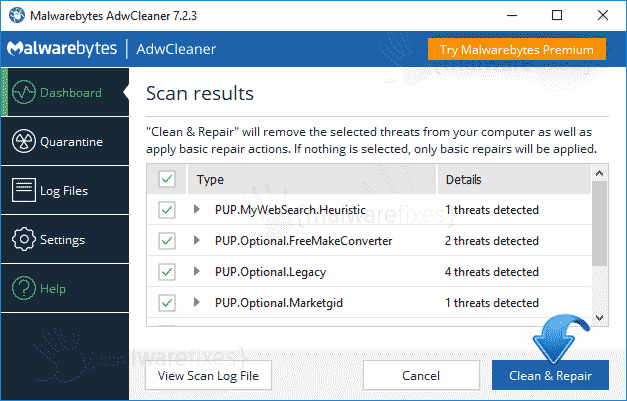Toggle the select-all checkbox in header row
Screen dimensions: 627x401
(x=167, y=179)
